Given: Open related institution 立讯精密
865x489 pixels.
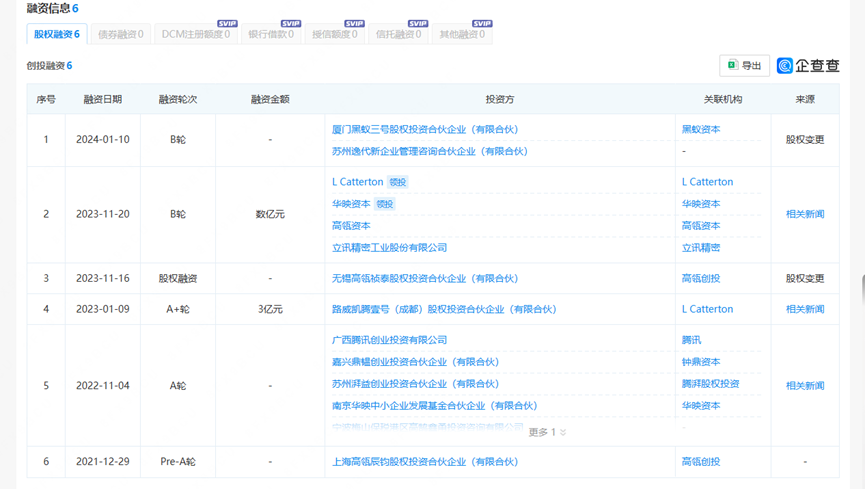Looking at the screenshot, I should point(701,248).
